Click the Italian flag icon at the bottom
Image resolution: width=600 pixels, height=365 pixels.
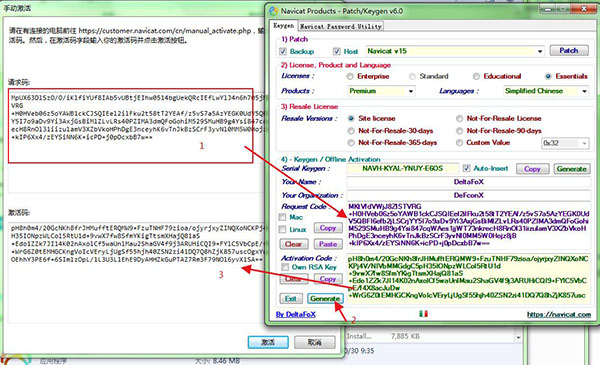click(423, 314)
